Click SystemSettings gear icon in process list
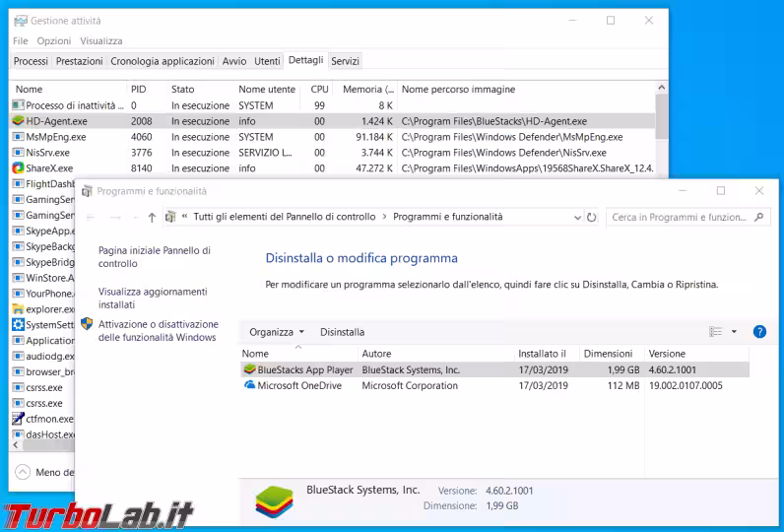The height and width of the screenshot is (532, 784). tap(18, 324)
